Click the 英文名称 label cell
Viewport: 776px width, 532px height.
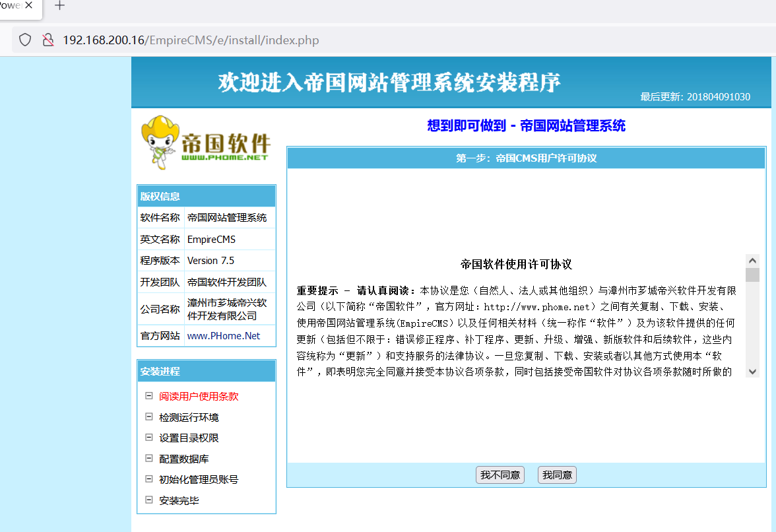[160, 239]
